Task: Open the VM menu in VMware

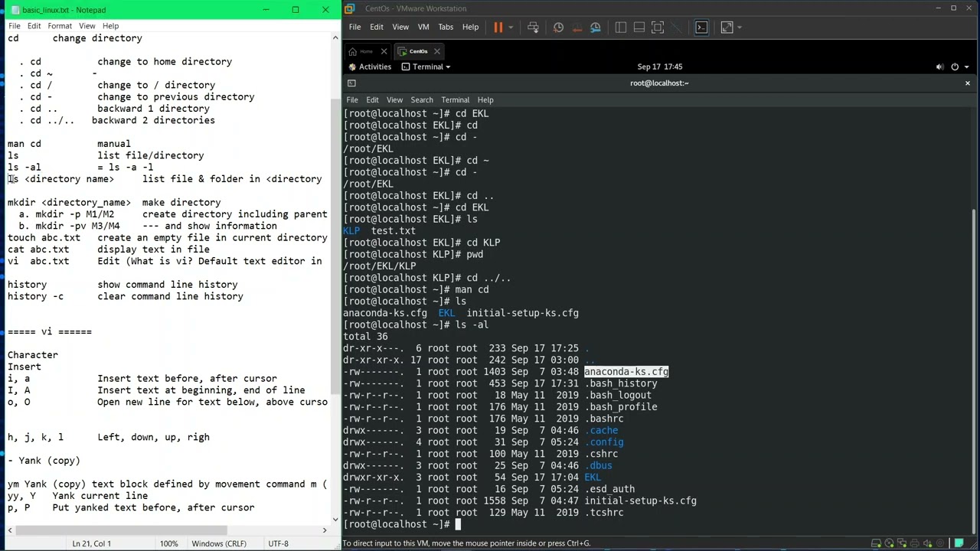Action: 423,27
